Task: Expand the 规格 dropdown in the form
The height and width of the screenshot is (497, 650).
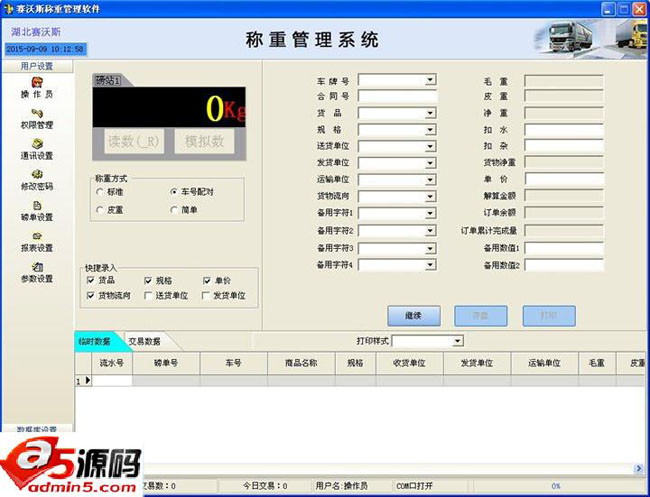Action: 431,130
